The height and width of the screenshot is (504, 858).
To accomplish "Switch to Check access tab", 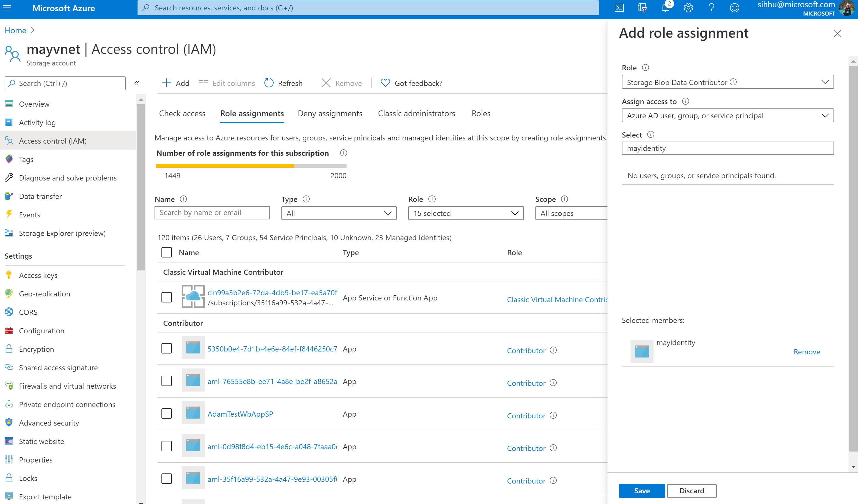I will [x=182, y=113].
